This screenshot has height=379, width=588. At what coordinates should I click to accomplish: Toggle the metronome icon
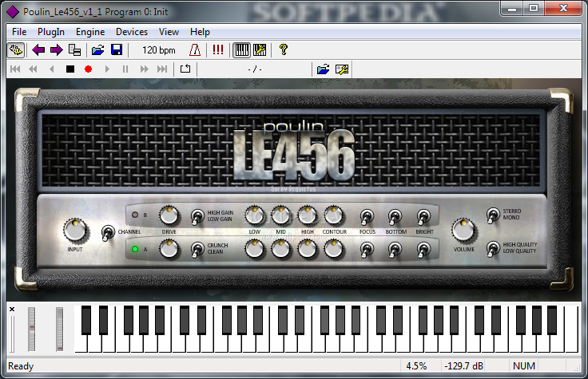pyautogui.click(x=195, y=49)
